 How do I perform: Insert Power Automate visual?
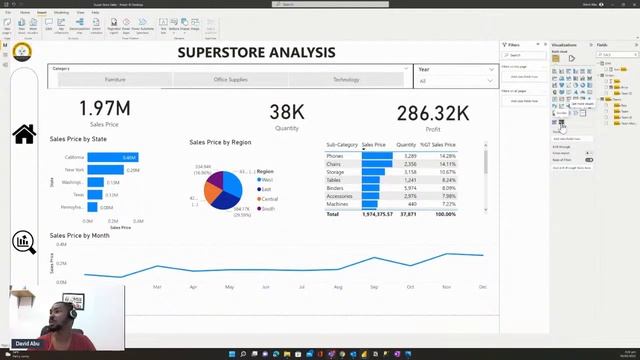[142, 25]
